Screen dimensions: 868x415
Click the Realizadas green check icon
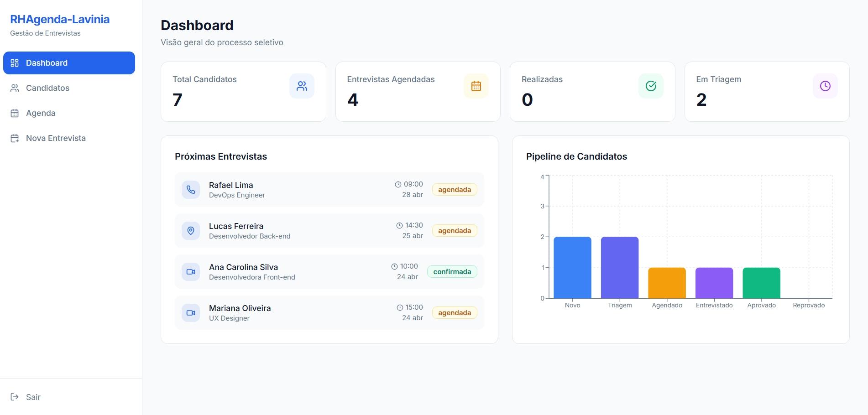click(x=651, y=86)
